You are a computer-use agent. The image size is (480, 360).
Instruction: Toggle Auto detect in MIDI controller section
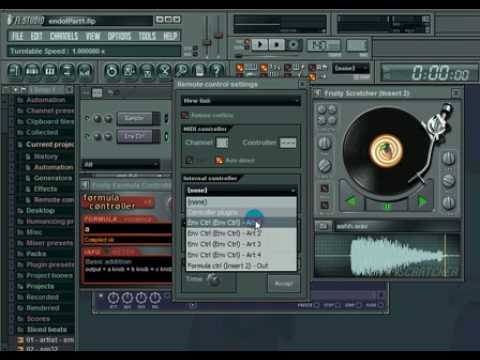tap(219, 160)
